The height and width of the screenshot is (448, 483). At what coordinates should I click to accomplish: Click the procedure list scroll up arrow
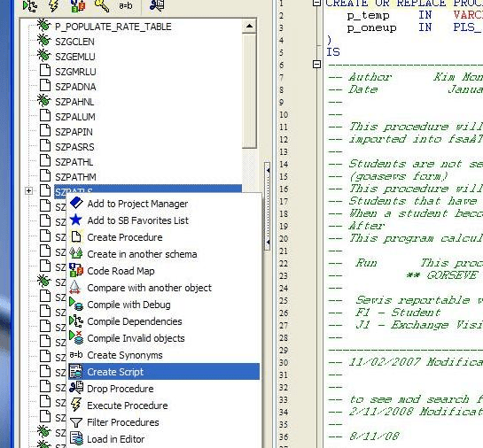(x=249, y=27)
